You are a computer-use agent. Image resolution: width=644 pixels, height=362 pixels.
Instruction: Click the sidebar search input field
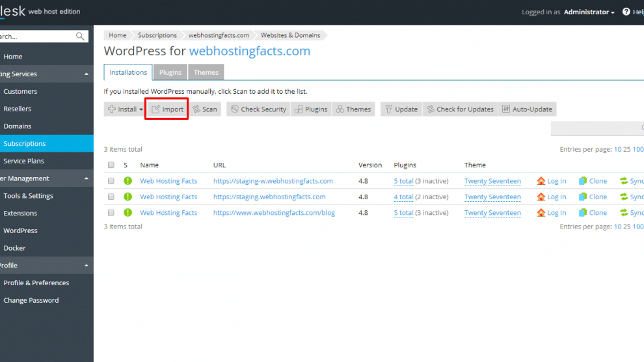point(37,36)
